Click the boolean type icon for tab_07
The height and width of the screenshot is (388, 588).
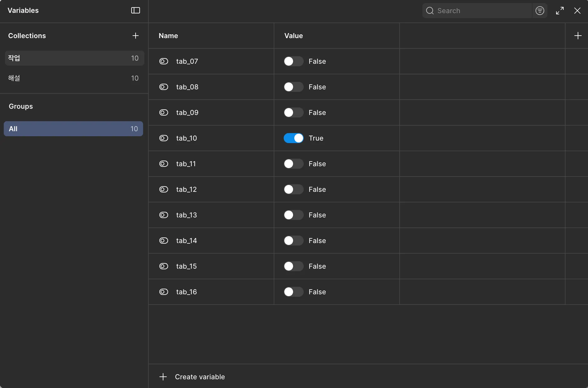click(x=164, y=61)
